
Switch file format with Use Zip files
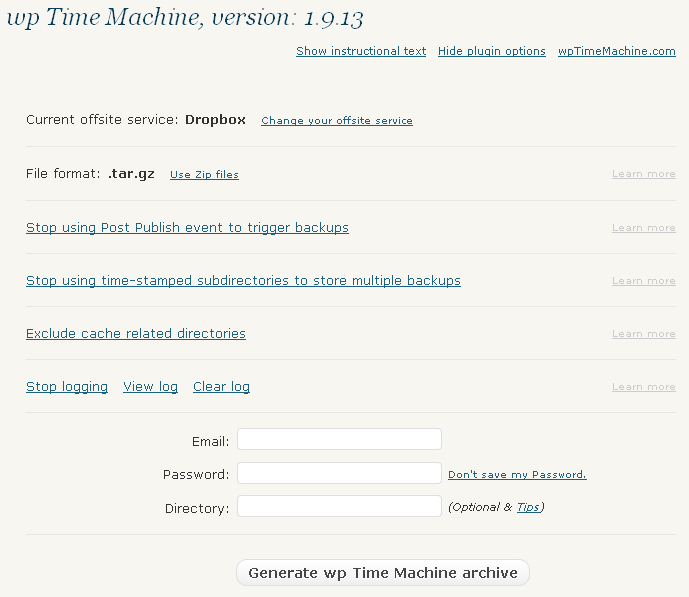click(x=204, y=175)
